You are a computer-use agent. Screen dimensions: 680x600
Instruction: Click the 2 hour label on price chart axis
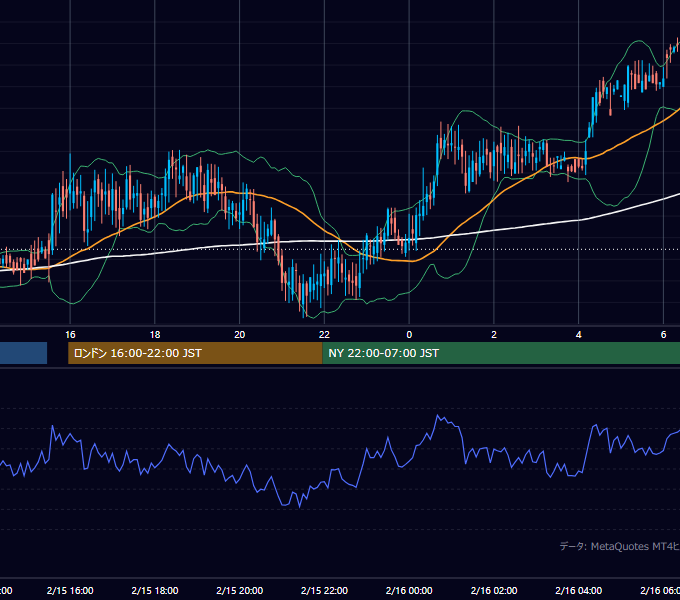(x=494, y=334)
